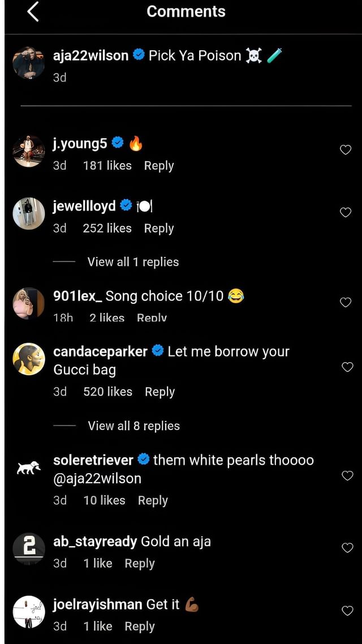Like j.young5's fire emoji comment
Viewport: 362px width, 644px height.
[x=346, y=149]
